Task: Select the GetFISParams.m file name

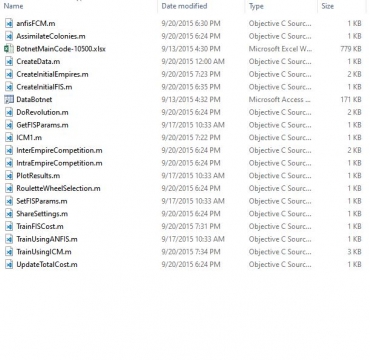Action: point(42,125)
